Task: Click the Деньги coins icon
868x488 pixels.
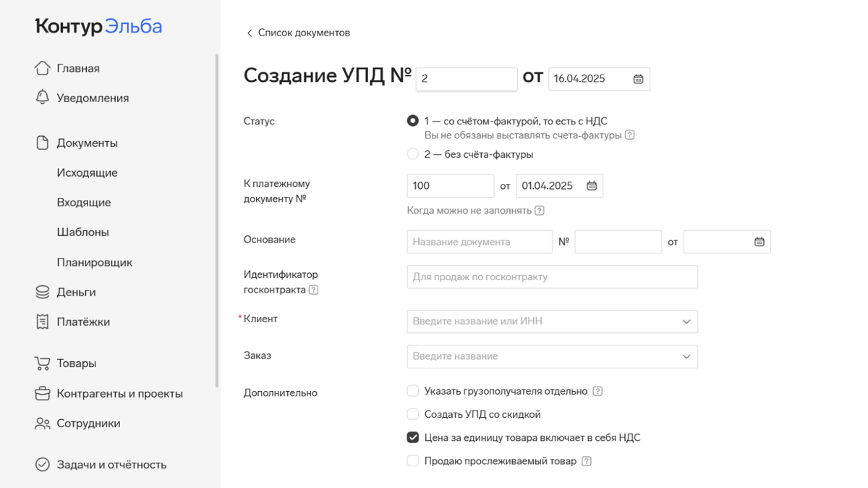Action: (42, 291)
